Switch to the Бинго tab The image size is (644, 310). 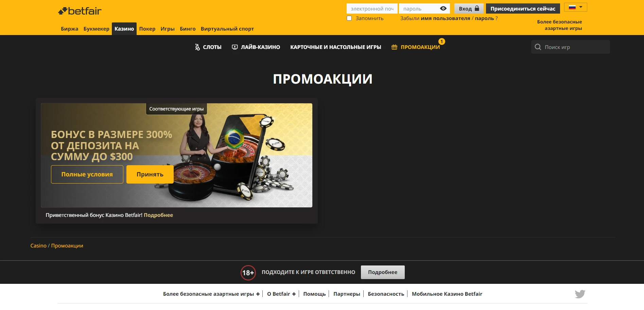point(188,29)
